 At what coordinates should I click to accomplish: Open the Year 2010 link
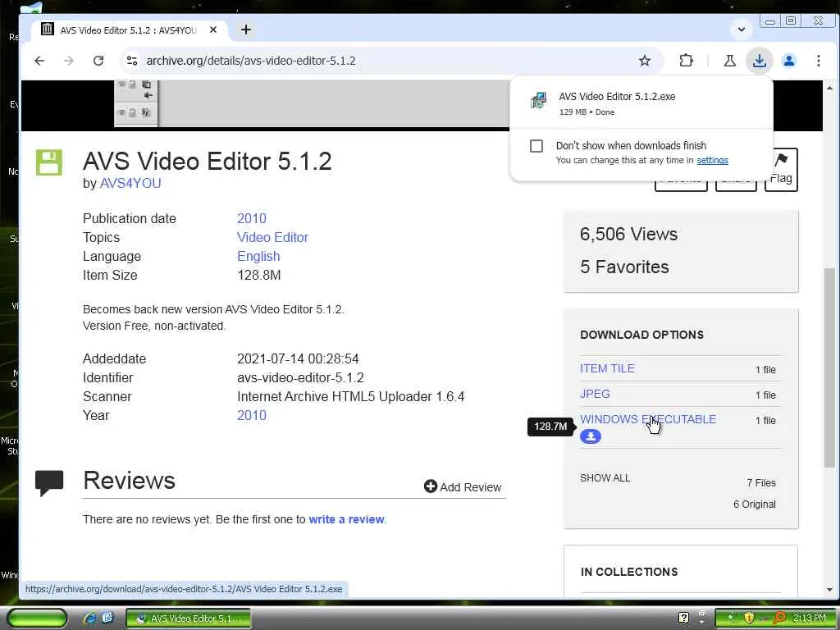251,415
